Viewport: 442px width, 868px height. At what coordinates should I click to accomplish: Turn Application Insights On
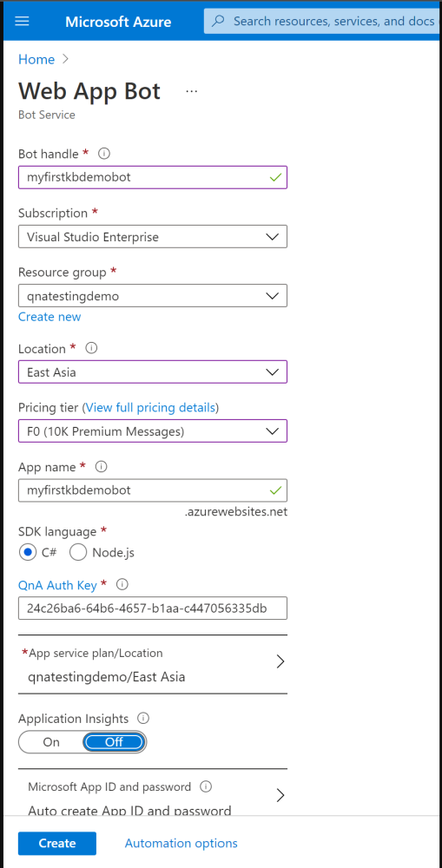(x=51, y=742)
